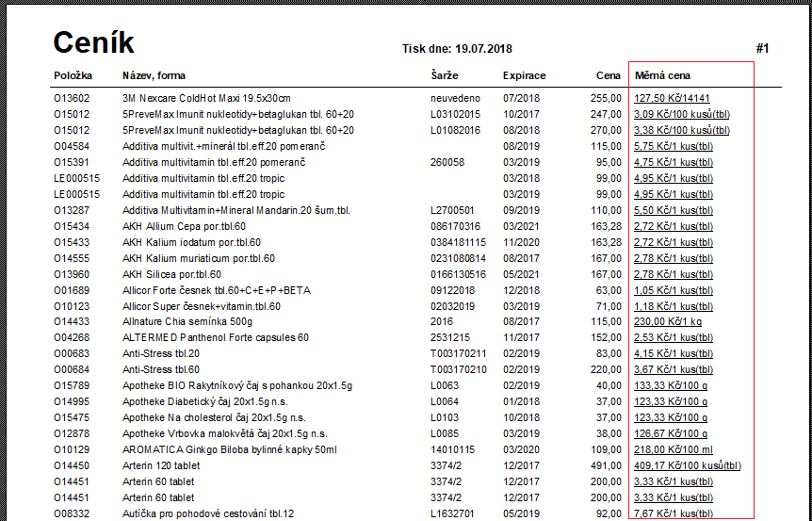
Task: Click 'Anti-Stress tbl.20' name
Action: click(160, 353)
